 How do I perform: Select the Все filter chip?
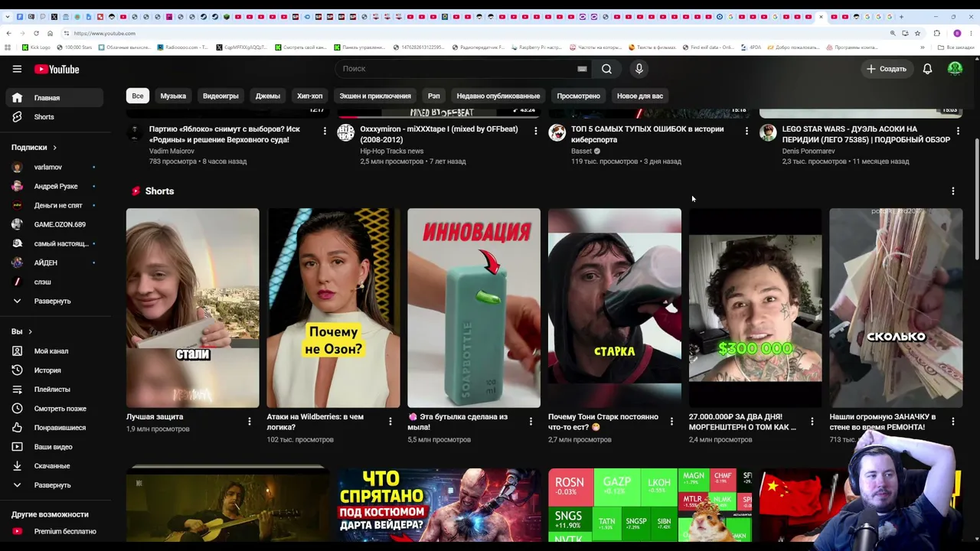137,96
